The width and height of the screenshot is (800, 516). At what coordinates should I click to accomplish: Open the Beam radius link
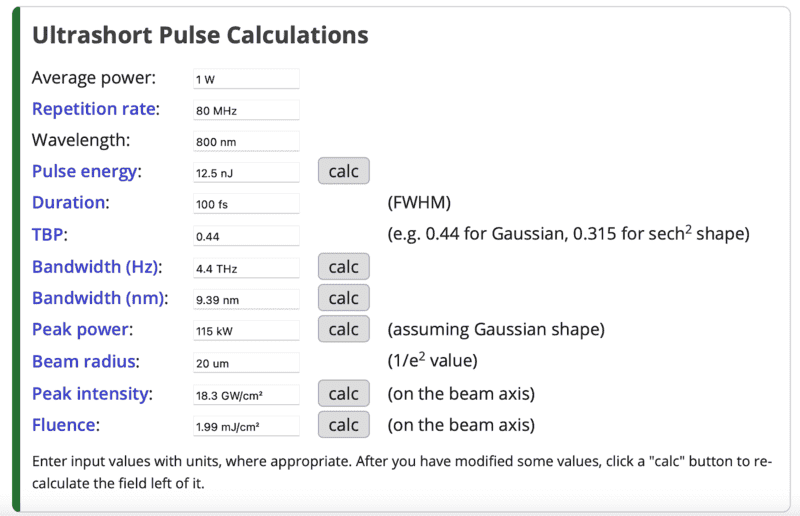pyautogui.click(x=83, y=361)
